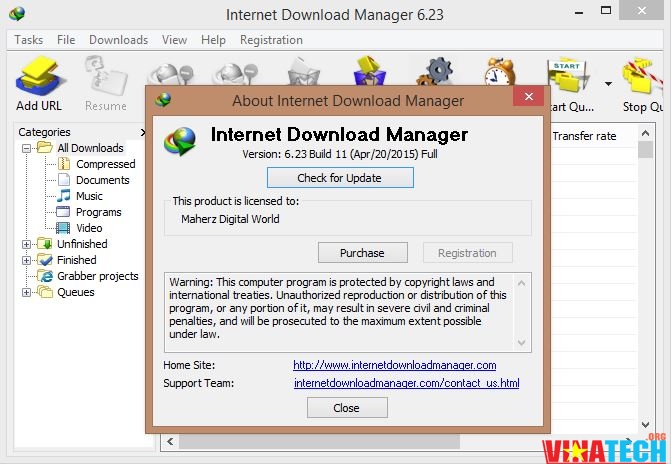Click the Finished folder checkmark icon

point(45,259)
